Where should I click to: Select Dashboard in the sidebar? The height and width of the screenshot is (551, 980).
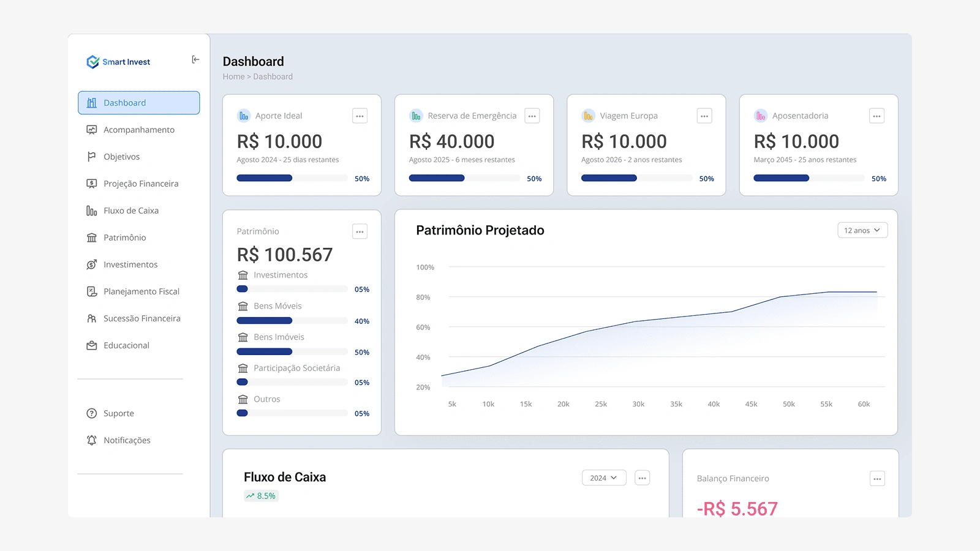(139, 103)
